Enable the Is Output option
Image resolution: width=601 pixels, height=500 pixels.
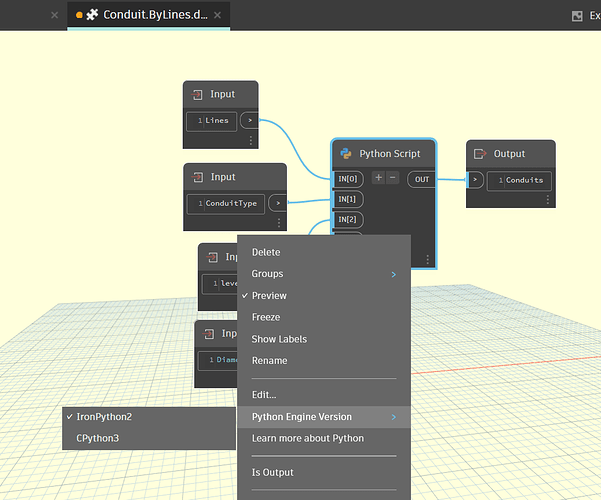click(272, 472)
